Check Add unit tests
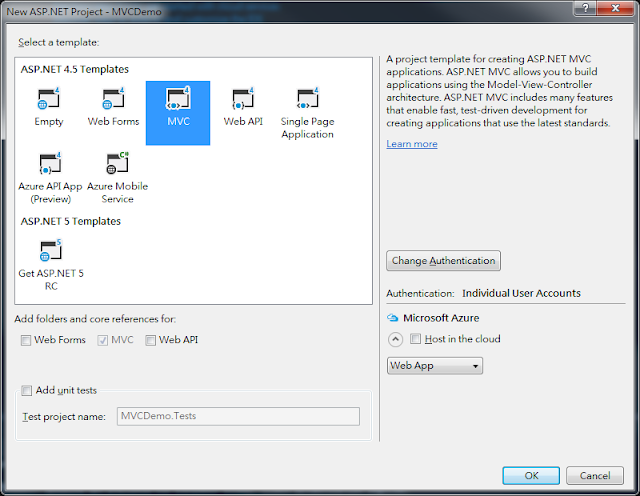The width and height of the screenshot is (640, 496). pyautogui.click(x=27, y=391)
